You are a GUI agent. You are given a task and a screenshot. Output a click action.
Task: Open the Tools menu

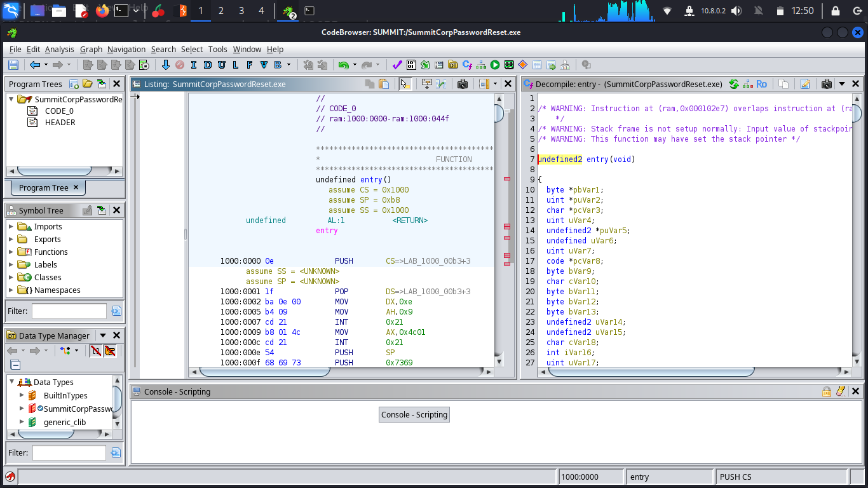point(217,49)
